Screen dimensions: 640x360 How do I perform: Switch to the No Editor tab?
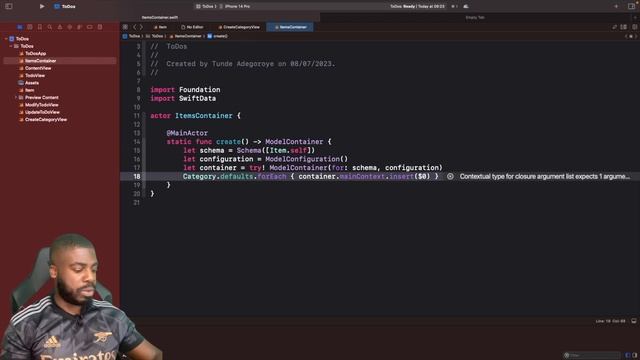tap(192, 27)
